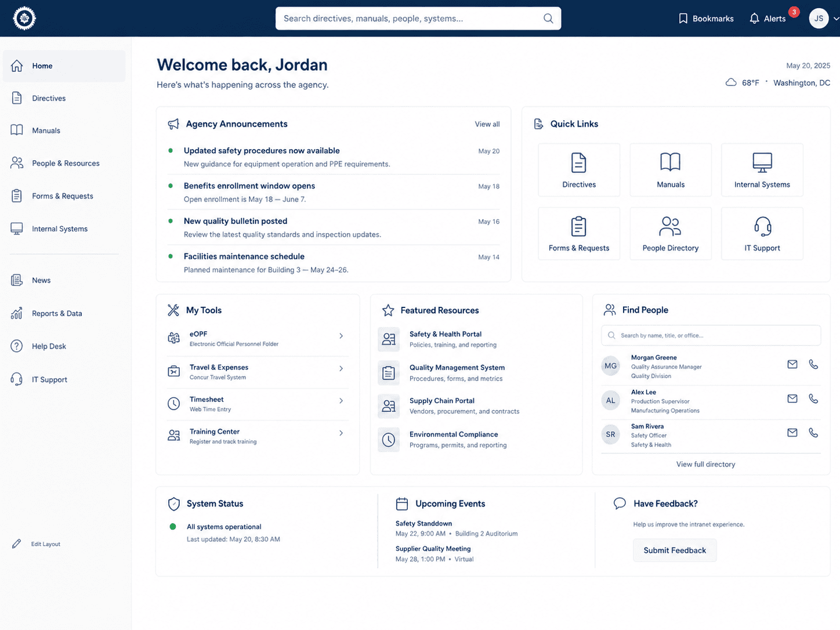840x630 pixels.
Task: Click Alex Lee AL avatar
Action: (x=611, y=400)
